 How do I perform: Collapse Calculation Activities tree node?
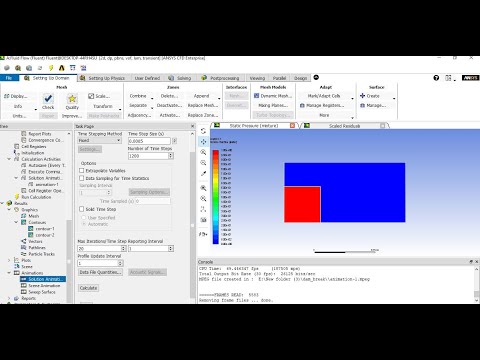coord(9,159)
